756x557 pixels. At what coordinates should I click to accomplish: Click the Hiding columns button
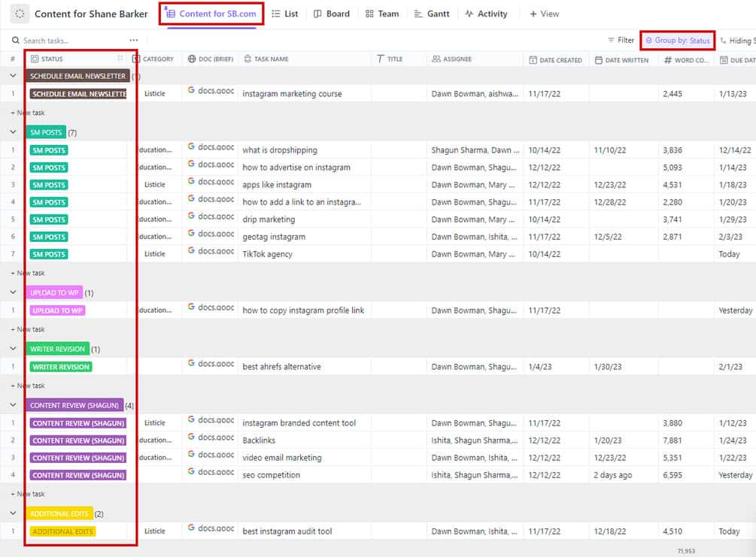(x=738, y=41)
